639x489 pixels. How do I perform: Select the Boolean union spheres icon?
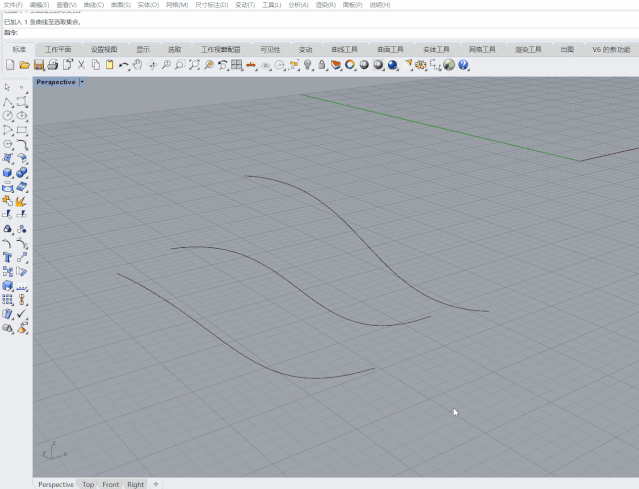click(22, 173)
